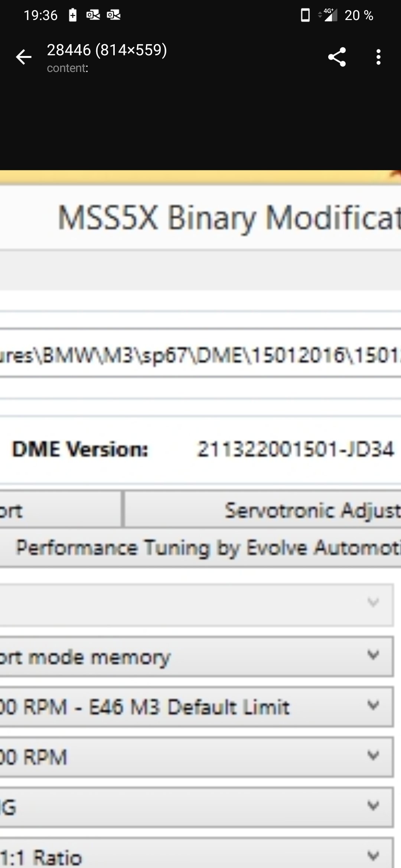Viewport: 401px width, 868px height.
Task: Click the DME Version value 211322001501-JD34
Action: point(295,449)
